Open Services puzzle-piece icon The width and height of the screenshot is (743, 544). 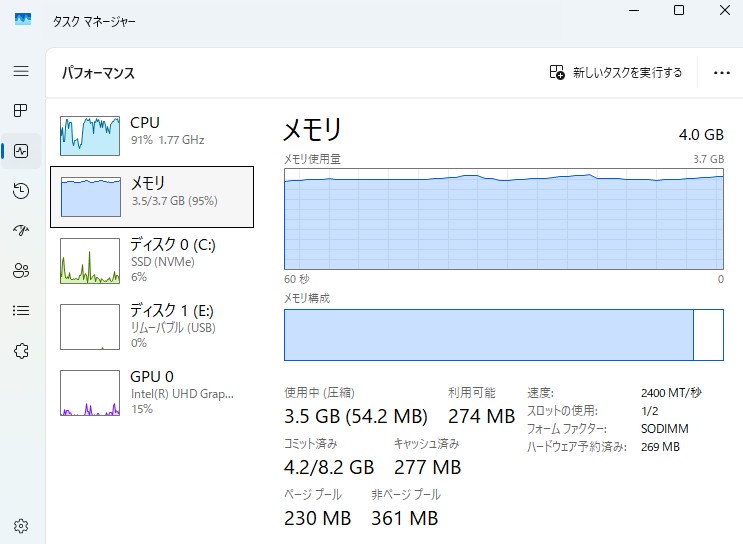click(x=21, y=351)
